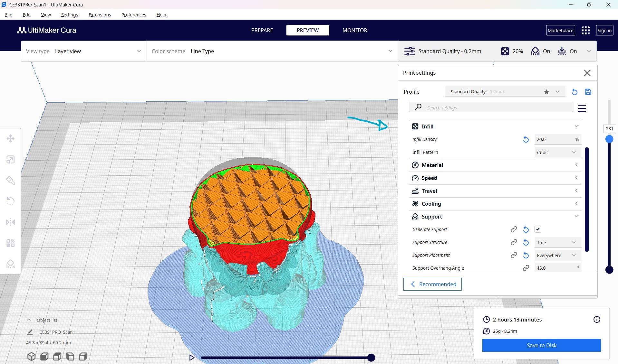The height and width of the screenshot is (364, 618).
Task: Click the top layer slider handle
Action: (x=609, y=139)
